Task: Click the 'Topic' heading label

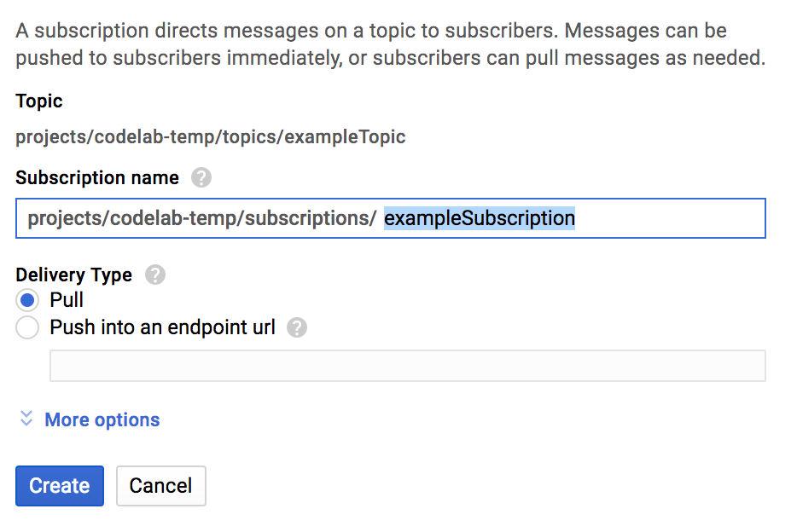Action: coord(39,101)
